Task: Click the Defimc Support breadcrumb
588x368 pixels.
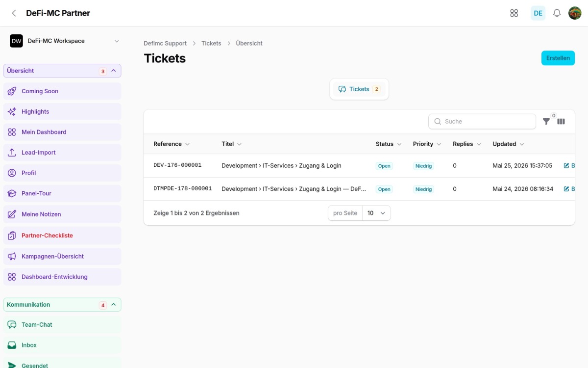Action: tap(165, 43)
